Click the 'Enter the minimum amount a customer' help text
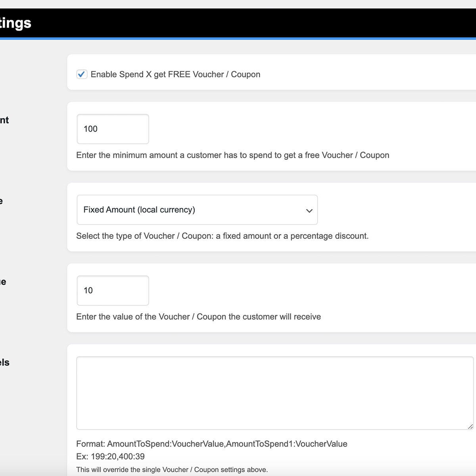The width and height of the screenshot is (476, 476). click(232, 155)
